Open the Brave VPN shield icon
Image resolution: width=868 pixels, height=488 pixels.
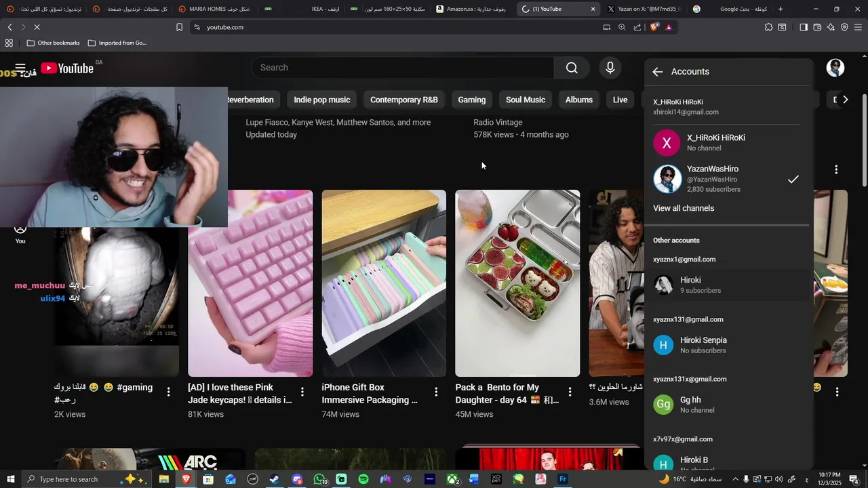(844, 27)
